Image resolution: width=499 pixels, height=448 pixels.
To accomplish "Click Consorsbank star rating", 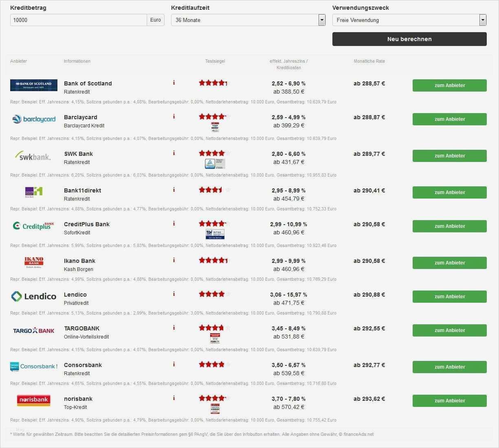I will pyautogui.click(x=215, y=365).
